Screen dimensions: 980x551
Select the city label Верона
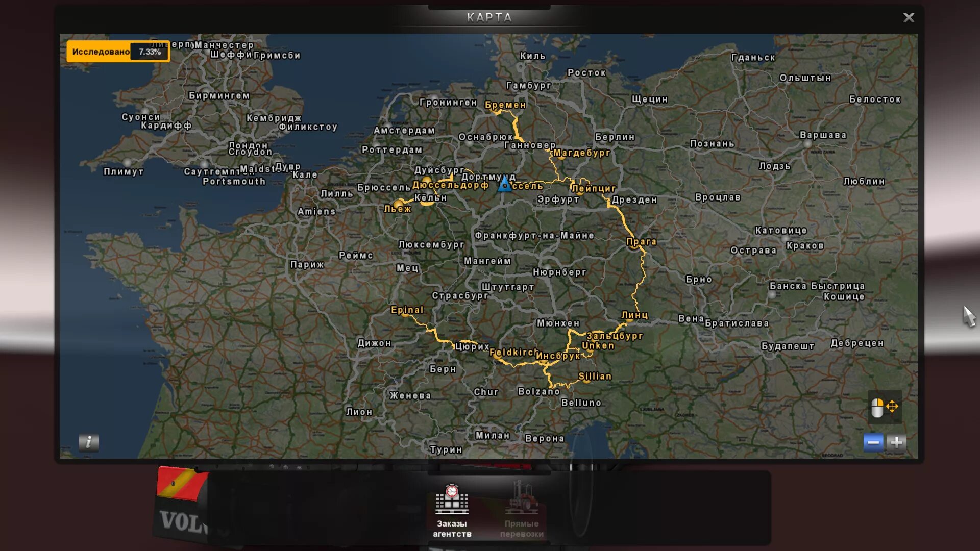[x=545, y=439]
